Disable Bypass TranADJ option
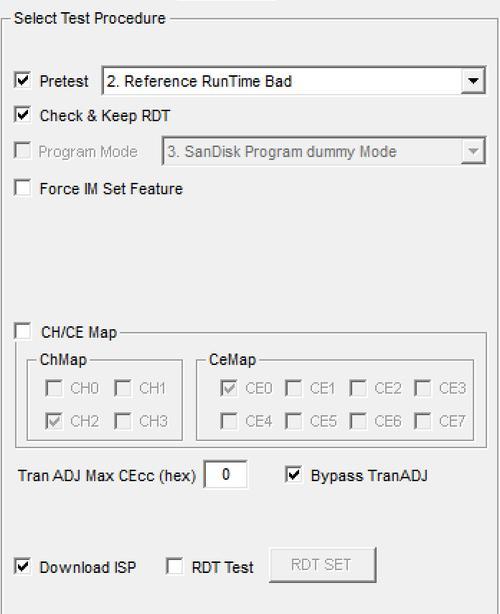Image resolution: width=500 pixels, height=614 pixels. [294, 474]
